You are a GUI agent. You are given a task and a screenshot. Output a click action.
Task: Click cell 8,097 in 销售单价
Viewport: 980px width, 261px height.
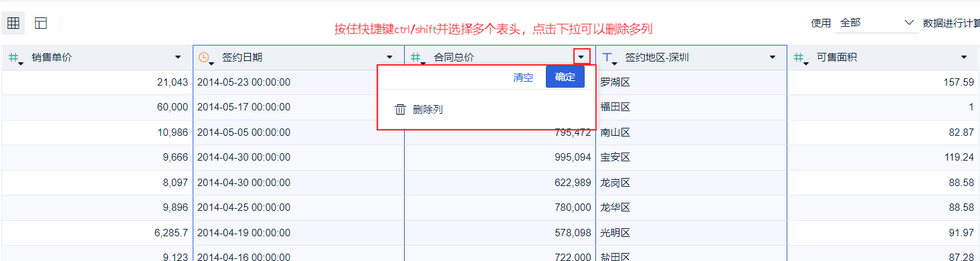pyautogui.click(x=97, y=183)
